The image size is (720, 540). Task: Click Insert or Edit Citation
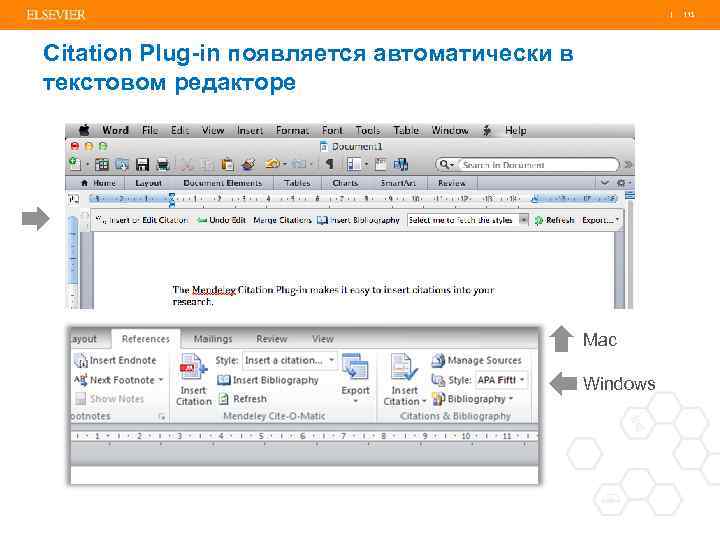142,220
